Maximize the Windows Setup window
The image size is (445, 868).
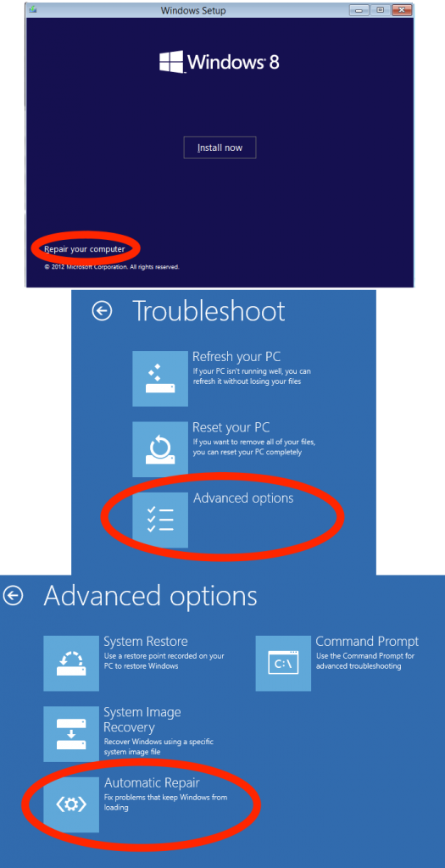pos(381,9)
